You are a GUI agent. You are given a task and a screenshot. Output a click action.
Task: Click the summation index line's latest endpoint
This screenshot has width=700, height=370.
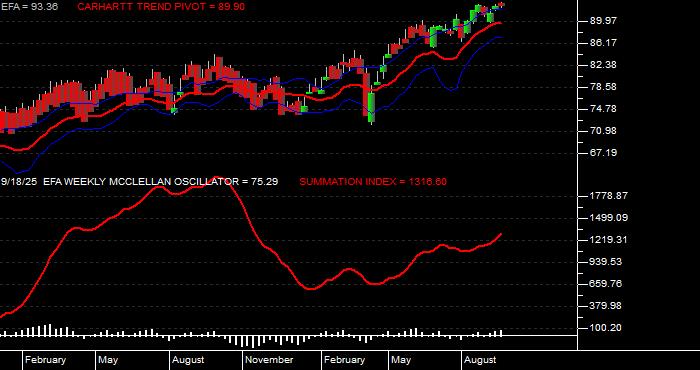(501, 234)
